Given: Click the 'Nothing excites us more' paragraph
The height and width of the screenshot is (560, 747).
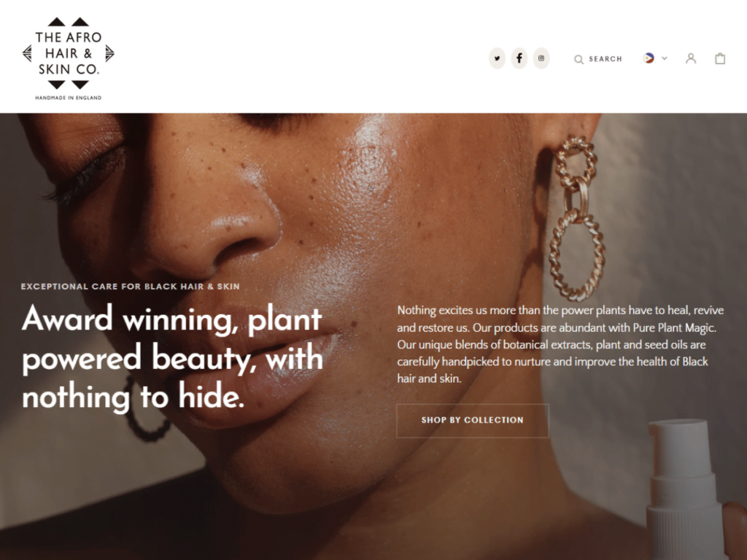Looking at the screenshot, I should pyautogui.click(x=560, y=344).
